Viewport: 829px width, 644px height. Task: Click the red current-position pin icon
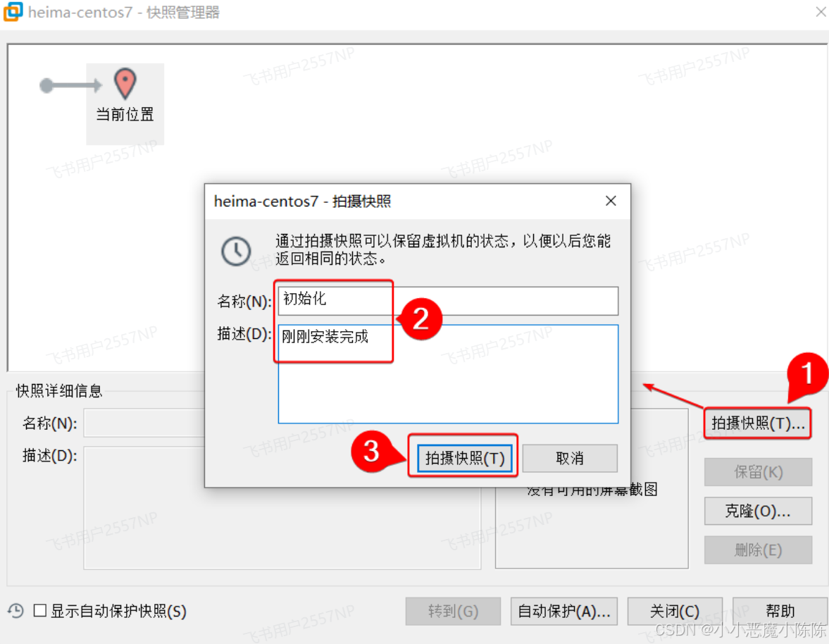(125, 83)
